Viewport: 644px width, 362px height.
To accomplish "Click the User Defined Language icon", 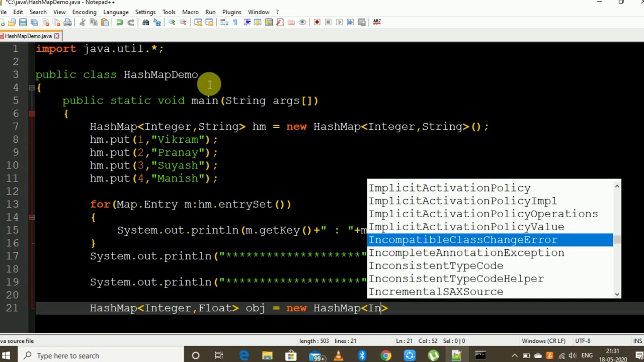I will tap(258, 22).
